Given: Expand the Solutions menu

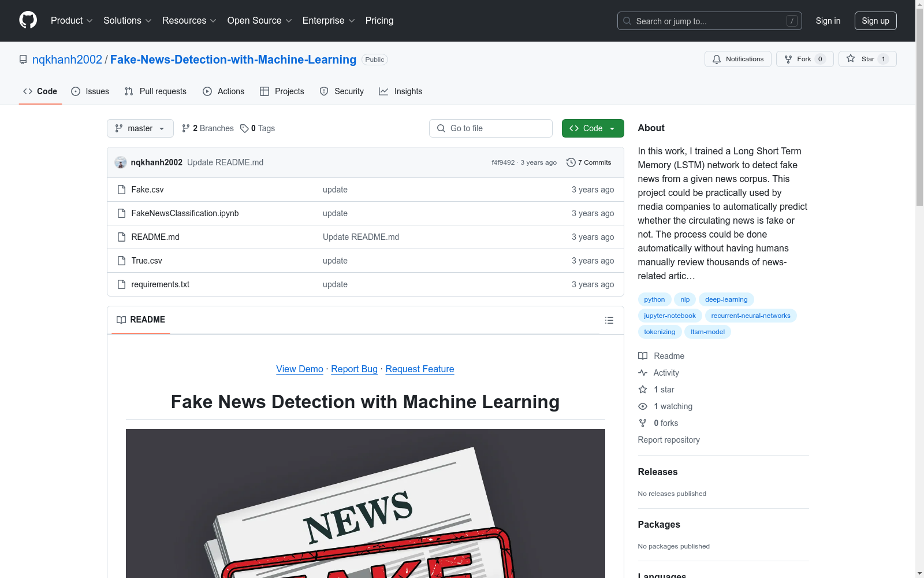Looking at the screenshot, I should coord(128,20).
